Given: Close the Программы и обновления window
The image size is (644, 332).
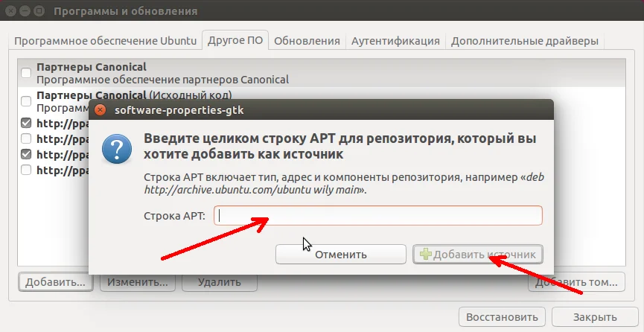Looking at the screenshot, I should click(10, 10).
